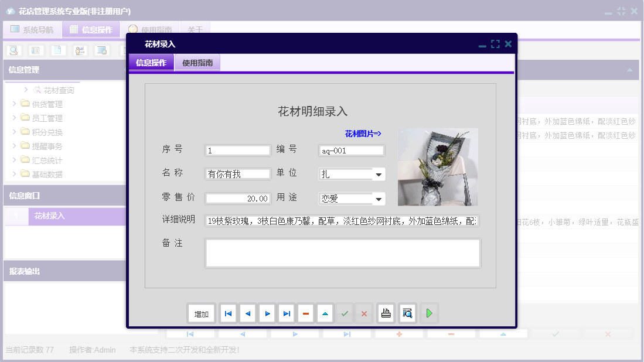Open the form list icon in the top toolbar
Viewport: 644px width, 362px height.
pyautogui.click(x=35, y=50)
